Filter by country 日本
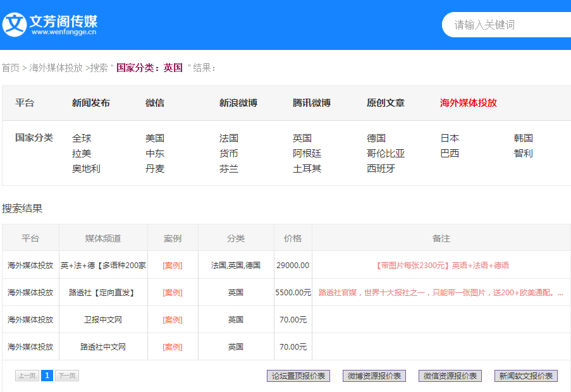 (450, 138)
